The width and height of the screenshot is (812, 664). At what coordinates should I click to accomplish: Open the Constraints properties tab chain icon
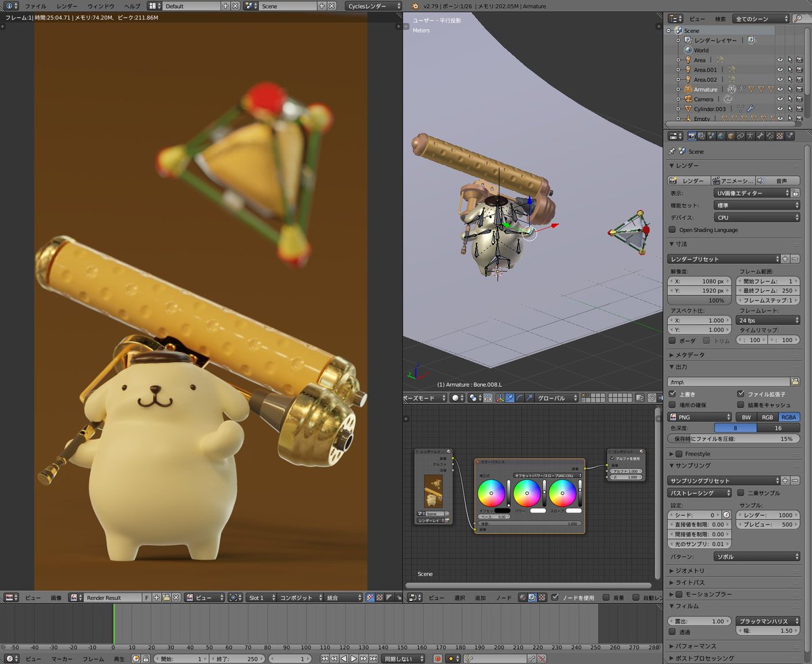click(x=740, y=136)
